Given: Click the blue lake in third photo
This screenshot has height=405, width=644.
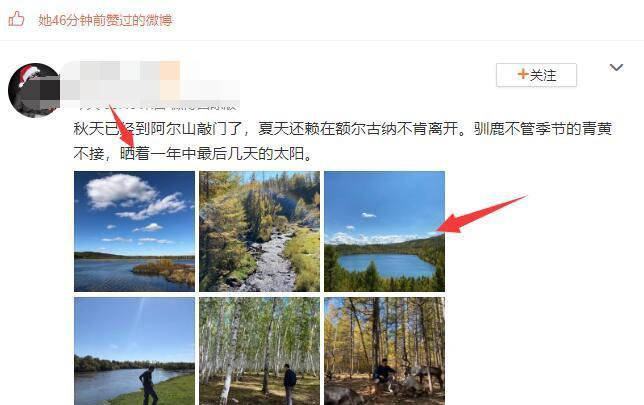Looking at the screenshot, I should [x=386, y=265].
